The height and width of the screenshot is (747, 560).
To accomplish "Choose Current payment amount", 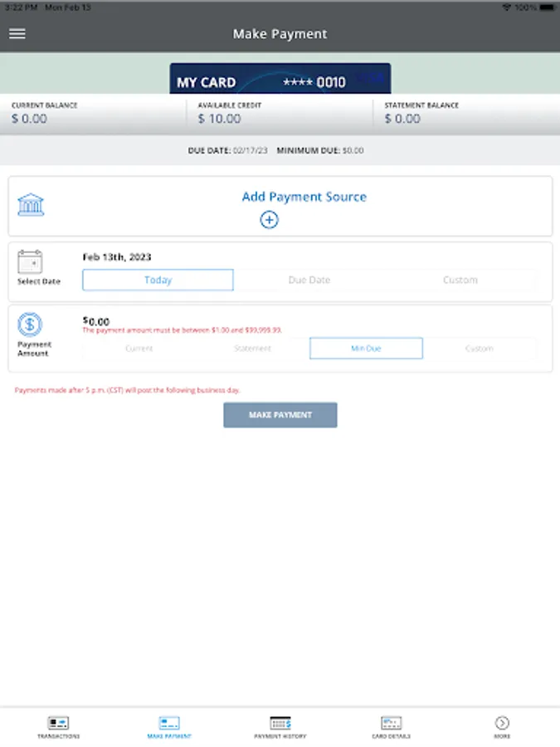I will point(139,349).
